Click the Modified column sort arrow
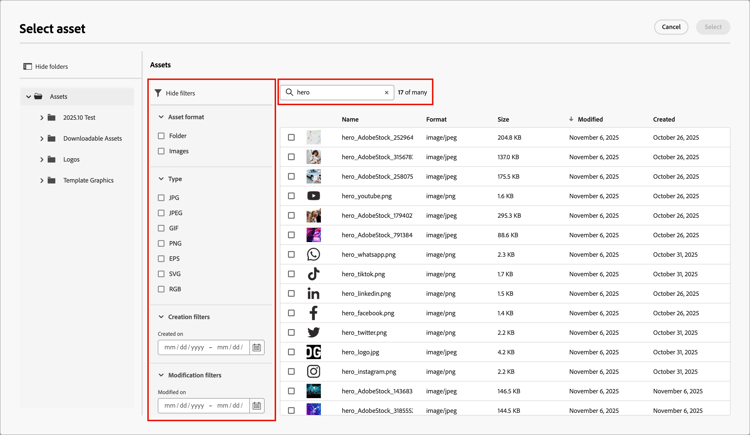Screen dimensions: 750x435 tap(571, 119)
